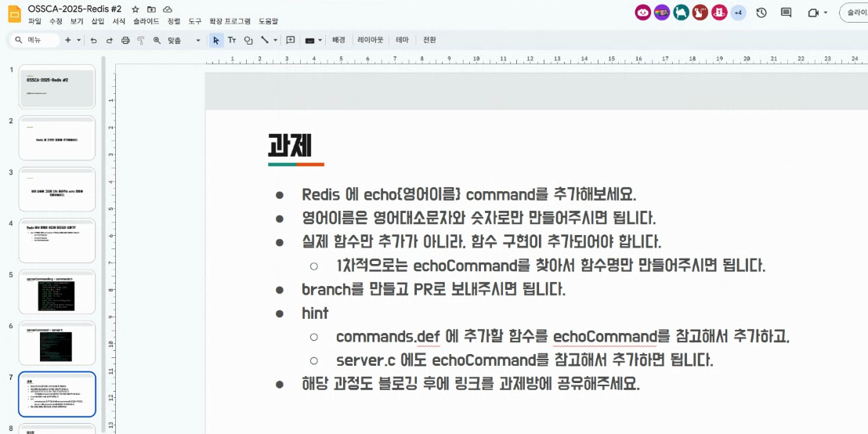Click the 'hint' bullet text

coord(315,313)
